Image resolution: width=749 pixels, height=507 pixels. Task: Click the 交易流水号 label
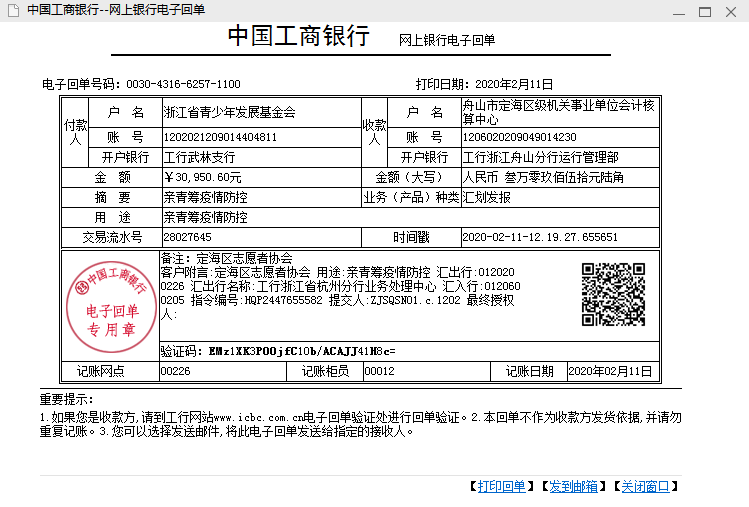[x=112, y=237]
